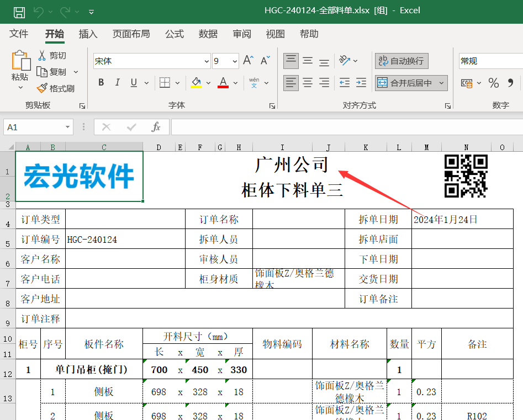Click the Cut (剪切) scissors icon
This screenshot has width=523, height=420.
pyautogui.click(x=41, y=55)
